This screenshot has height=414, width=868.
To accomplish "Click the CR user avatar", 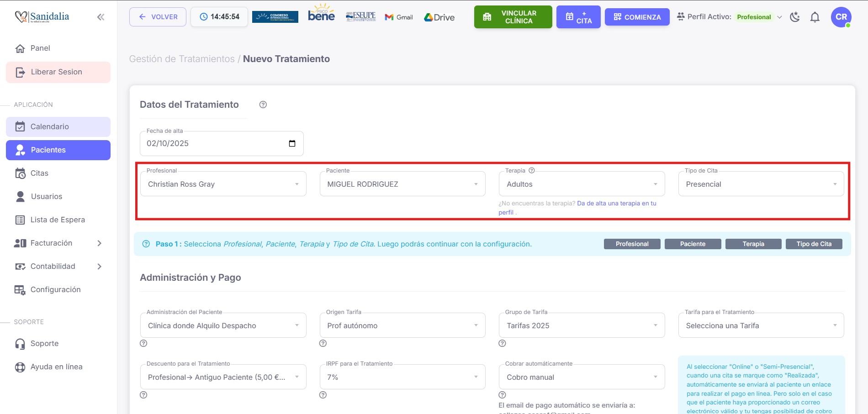I will point(841,17).
